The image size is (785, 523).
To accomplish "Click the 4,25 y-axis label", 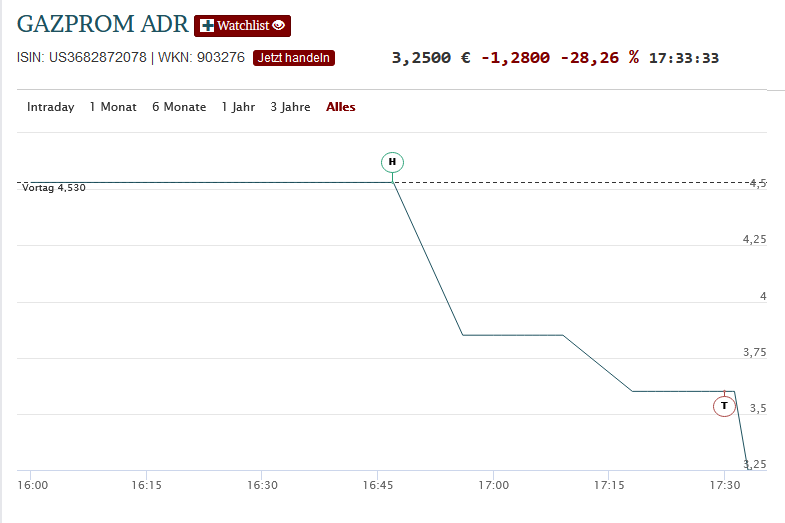I will click(x=754, y=239).
